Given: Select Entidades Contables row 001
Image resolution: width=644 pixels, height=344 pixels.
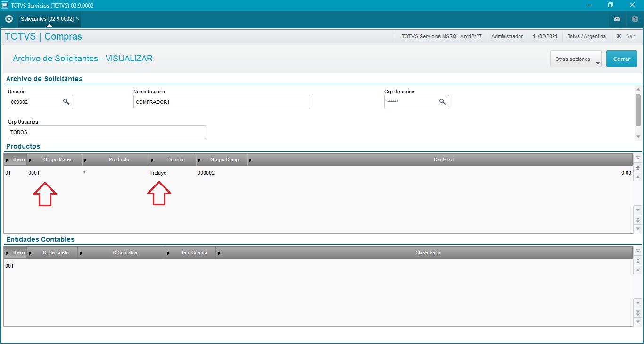Looking at the screenshot, I should [x=9, y=266].
